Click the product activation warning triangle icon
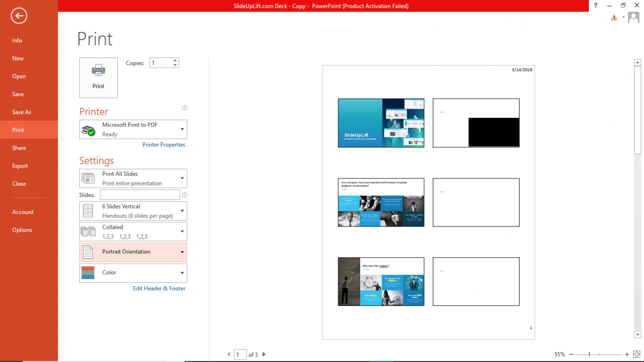Image resolution: width=644 pixels, height=362 pixels. [x=613, y=17]
